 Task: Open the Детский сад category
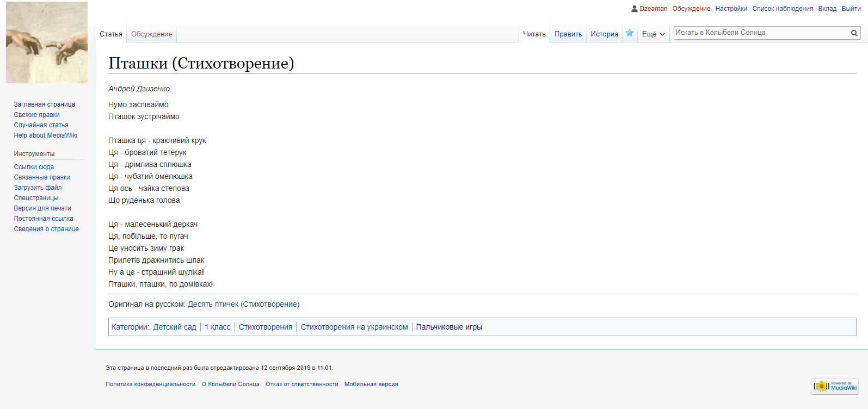pos(175,327)
